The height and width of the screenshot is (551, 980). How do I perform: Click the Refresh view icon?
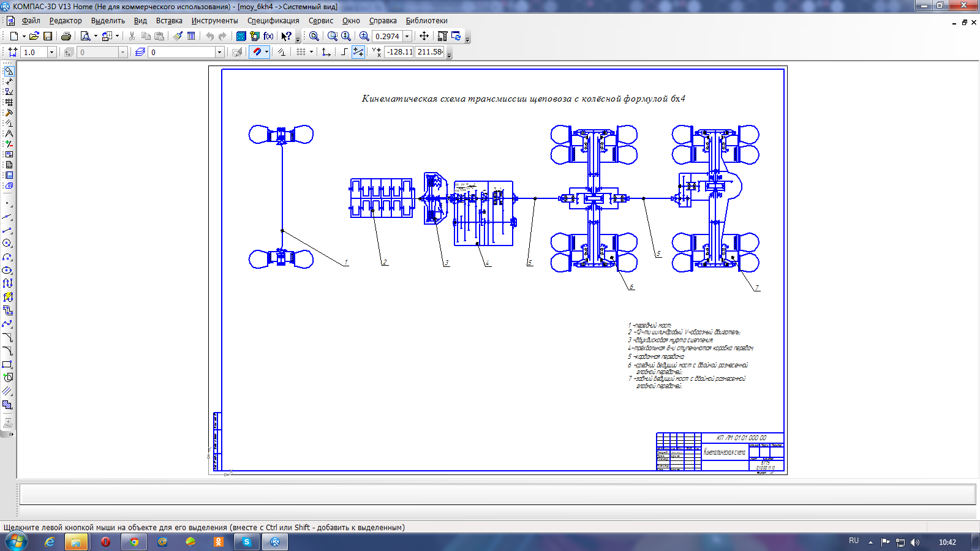click(x=456, y=36)
